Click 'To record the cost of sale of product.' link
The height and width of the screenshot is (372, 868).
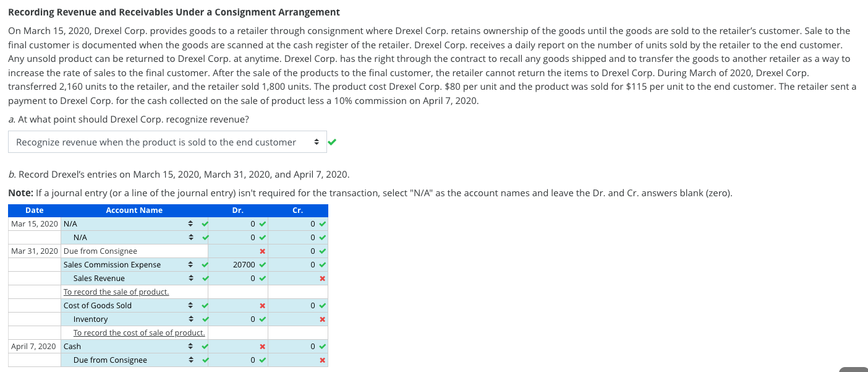pyautogui.click(x=138, y=332)
